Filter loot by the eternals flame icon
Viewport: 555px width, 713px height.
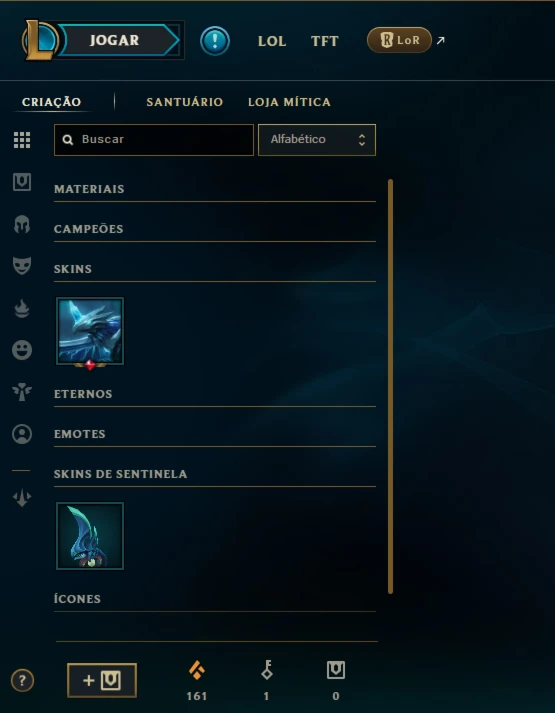point(22,309)
